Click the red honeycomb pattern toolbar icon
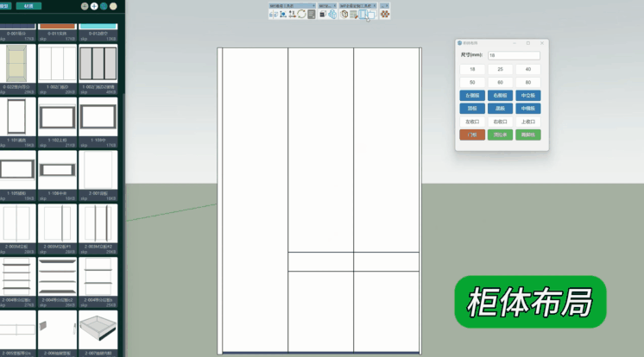The width and height of the screenshot is (644, 357). [385, 14]
